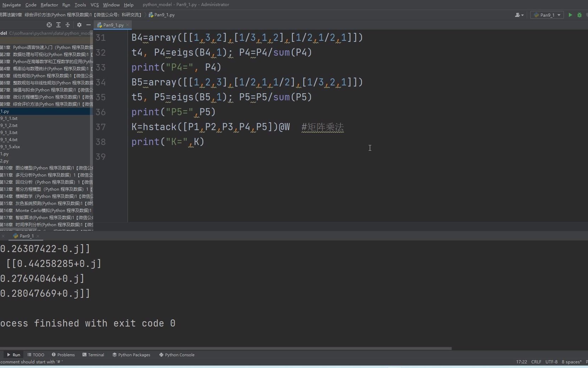588x368 pixels.
Task: Expand all nodes in the project tree
Action: [x=58, y=25]
